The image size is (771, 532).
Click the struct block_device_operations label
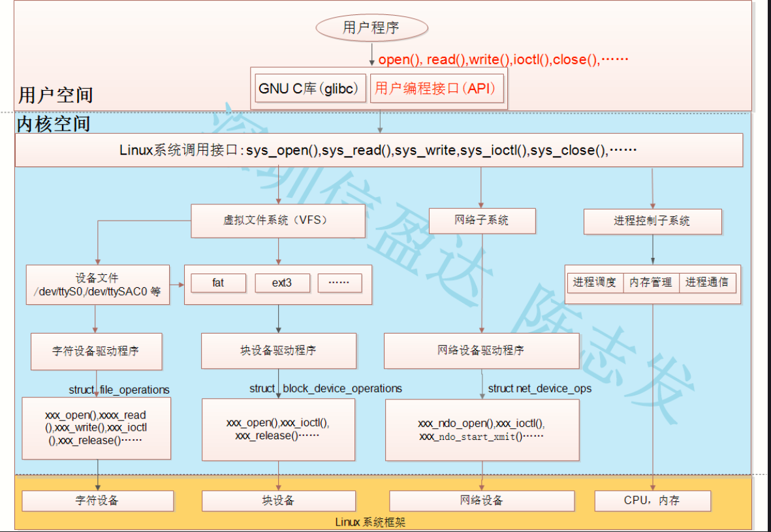point(326,388)
